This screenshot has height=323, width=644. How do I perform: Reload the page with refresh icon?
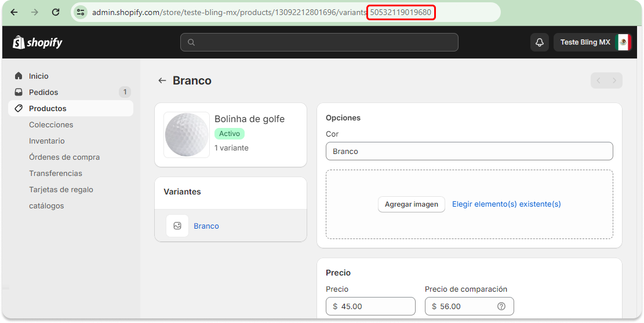(56, 12)
